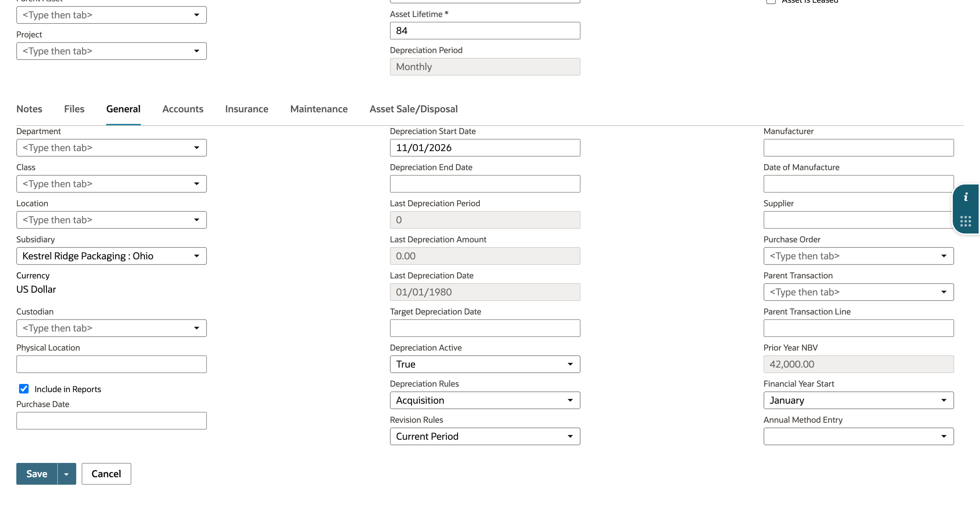This screenshot has width=980, height=531.
Task: Select the General tab
Action: [123, 109]
